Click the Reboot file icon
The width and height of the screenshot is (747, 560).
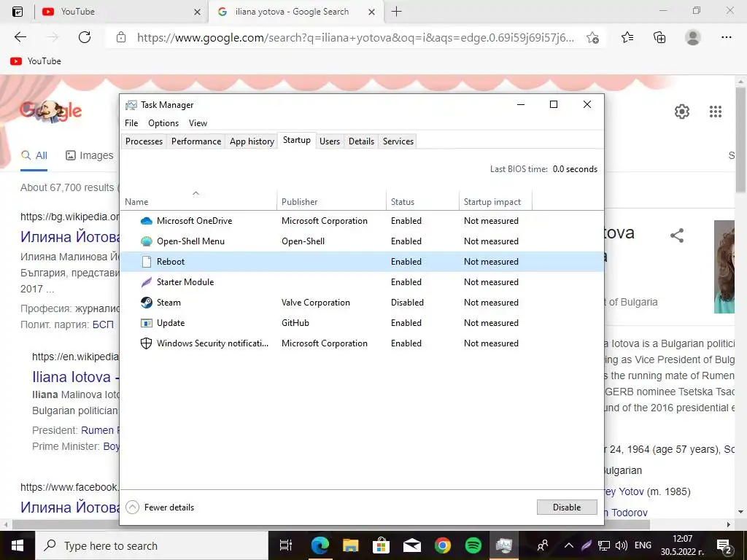pyautogui.click(x=147, y=262)
